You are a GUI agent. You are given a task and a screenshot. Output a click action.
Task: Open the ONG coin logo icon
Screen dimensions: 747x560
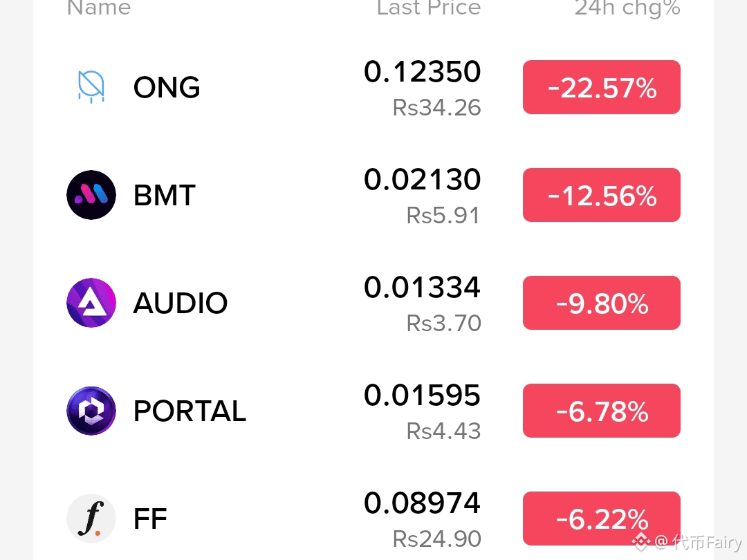click(x=91, y=86)
